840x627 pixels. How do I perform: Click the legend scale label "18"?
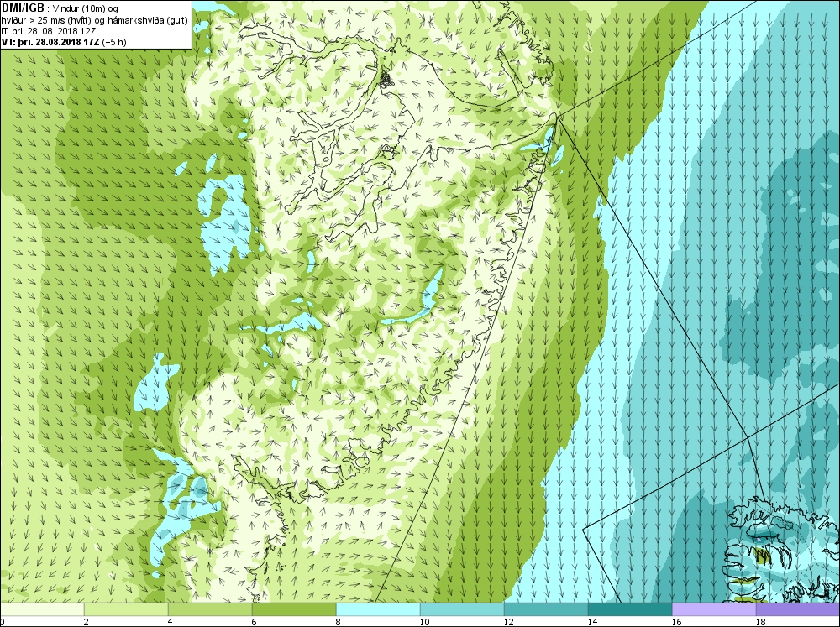pyautogui.click(x=760, y=622)
